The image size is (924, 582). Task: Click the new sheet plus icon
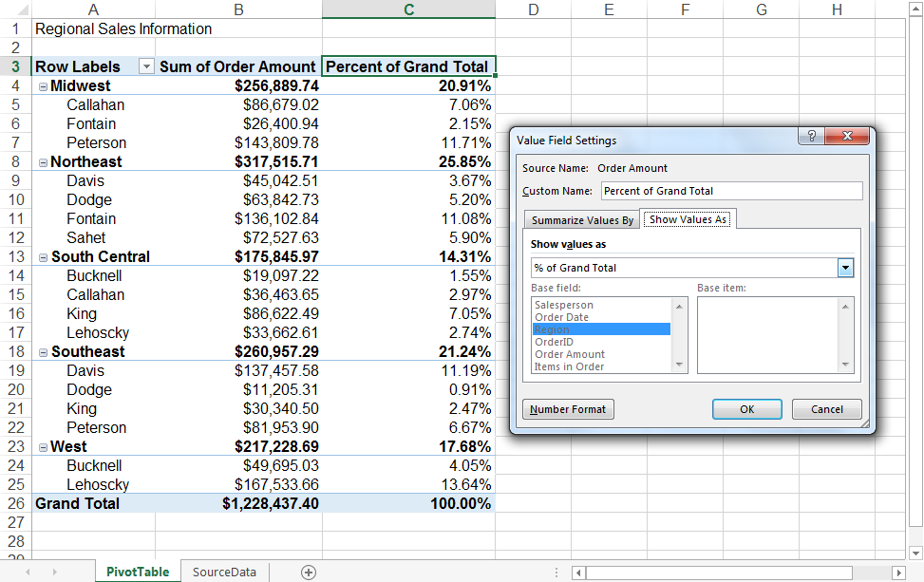pos(309,571)
